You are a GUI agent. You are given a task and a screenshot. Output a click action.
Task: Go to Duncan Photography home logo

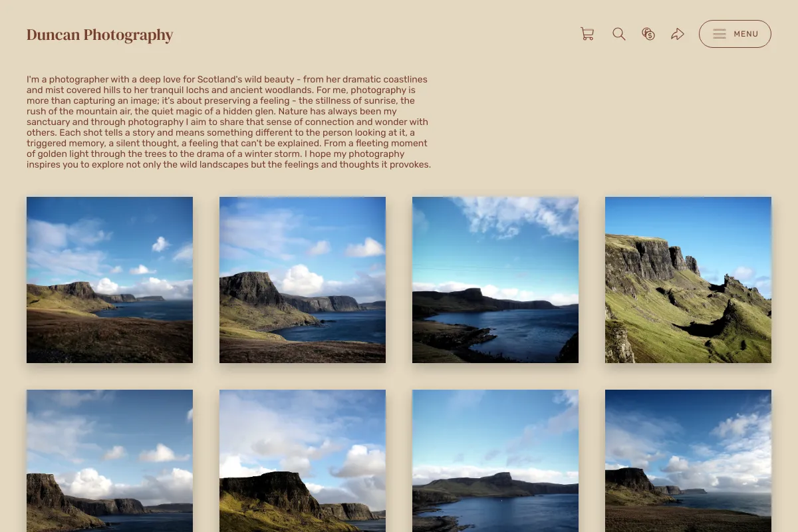[100, 35]
